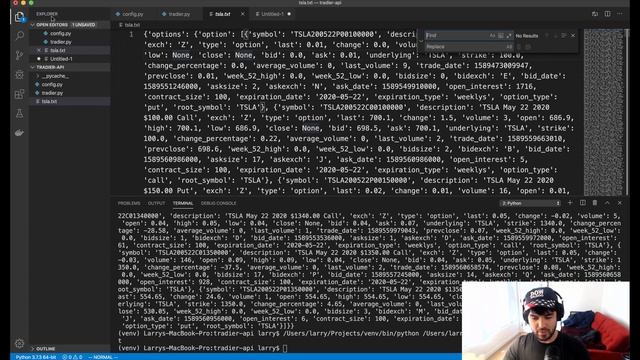
Task: Switch to the Debug Console tab
Action: pos(218,203)
